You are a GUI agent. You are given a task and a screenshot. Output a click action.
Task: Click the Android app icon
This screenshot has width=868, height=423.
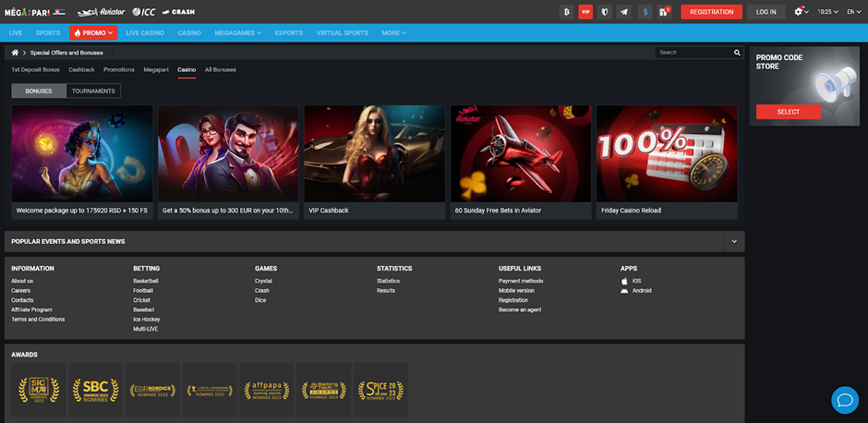pyautogui.click(x=624, y=291)
